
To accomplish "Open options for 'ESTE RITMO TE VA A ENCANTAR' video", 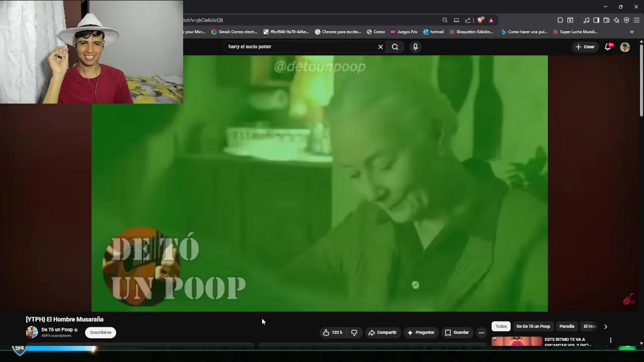I will pos(610,340).
